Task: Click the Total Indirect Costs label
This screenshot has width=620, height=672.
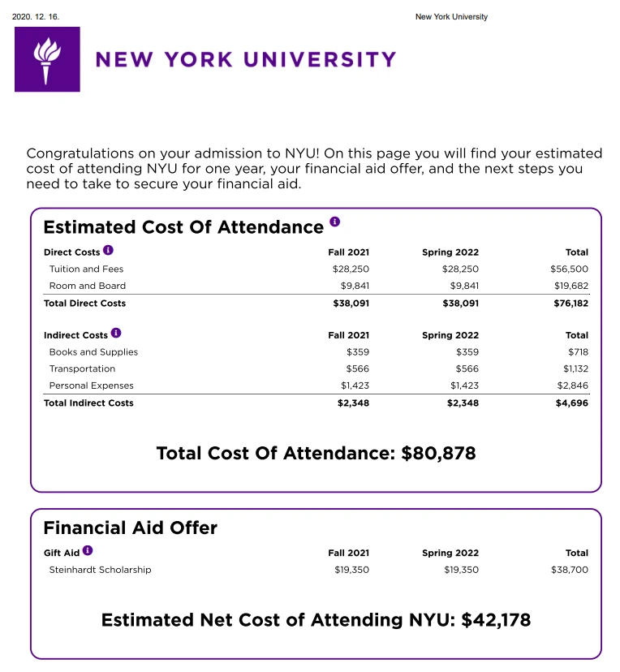Action: point(88,403)
